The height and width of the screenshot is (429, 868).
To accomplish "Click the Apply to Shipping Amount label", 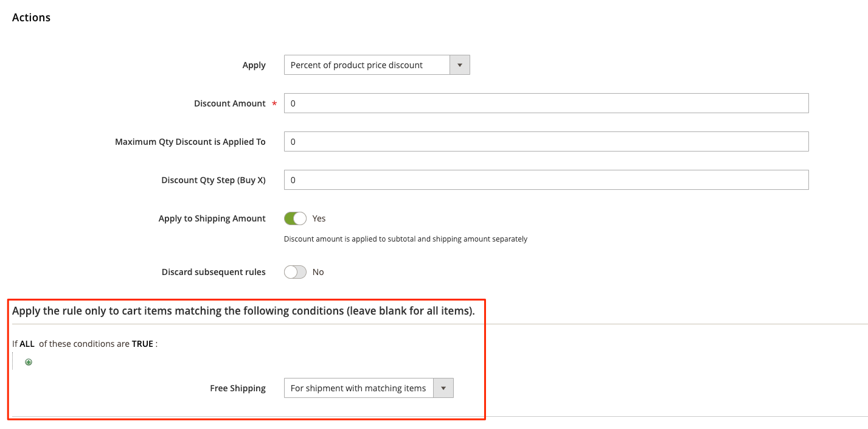I will [212, 218].
